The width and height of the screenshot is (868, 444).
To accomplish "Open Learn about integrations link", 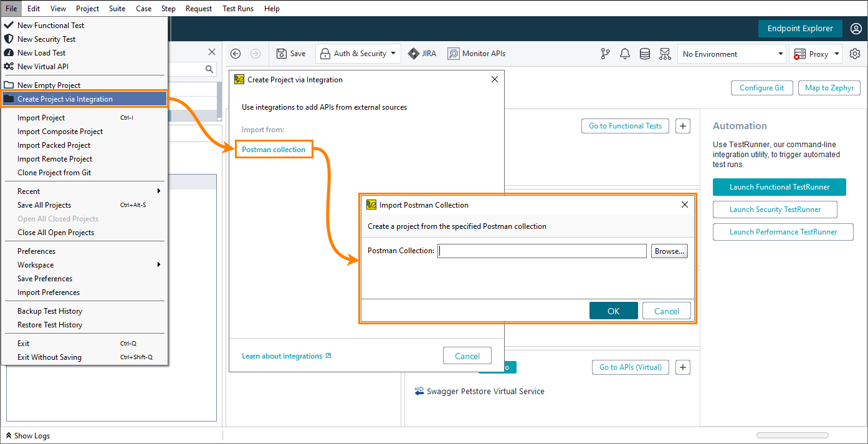I will click(x=287, y=356).
